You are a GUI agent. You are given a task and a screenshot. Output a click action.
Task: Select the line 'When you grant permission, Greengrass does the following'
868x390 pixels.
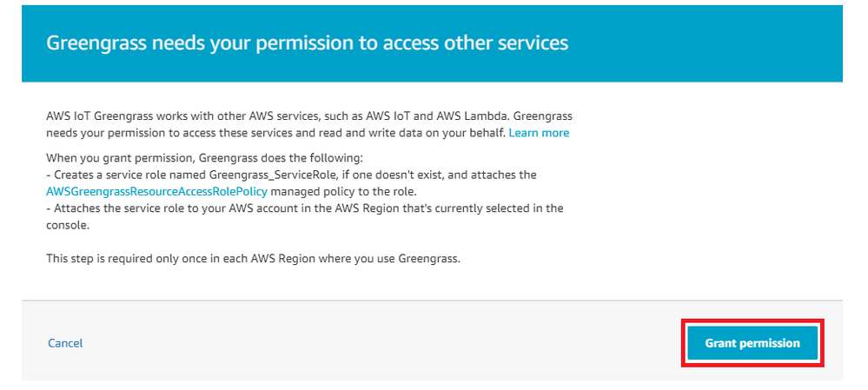(x=204, y=158)
